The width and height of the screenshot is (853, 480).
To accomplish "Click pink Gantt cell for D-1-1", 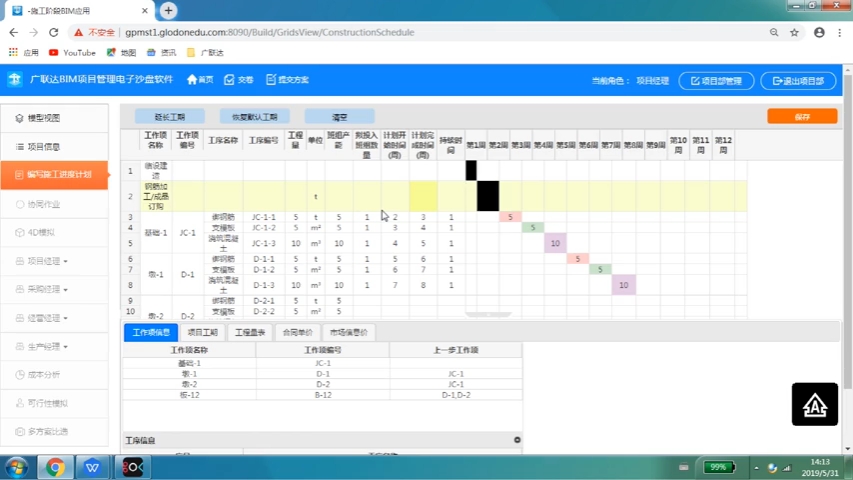I will (578, 259).
